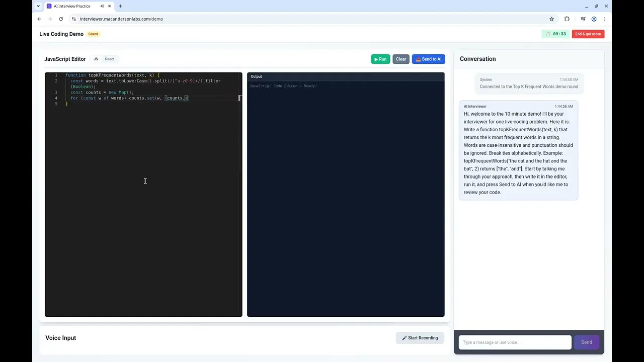This screenshot has height=362, width=644.
Task: Switch editor to React mode
Action: (x=110, y=59)
